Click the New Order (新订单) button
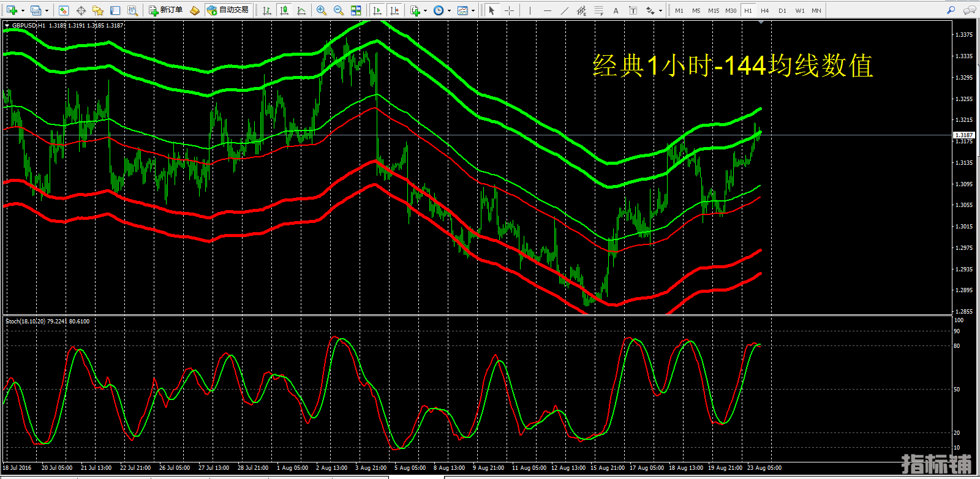Viewport: 980px width, 479px height. (166, 10)
